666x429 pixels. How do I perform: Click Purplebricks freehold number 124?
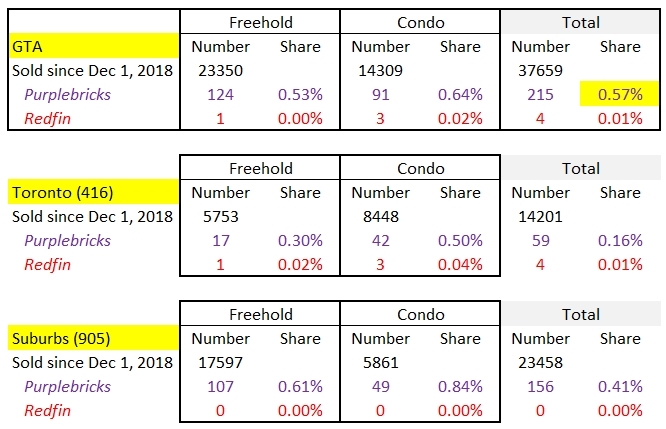[x=213, y=95]
